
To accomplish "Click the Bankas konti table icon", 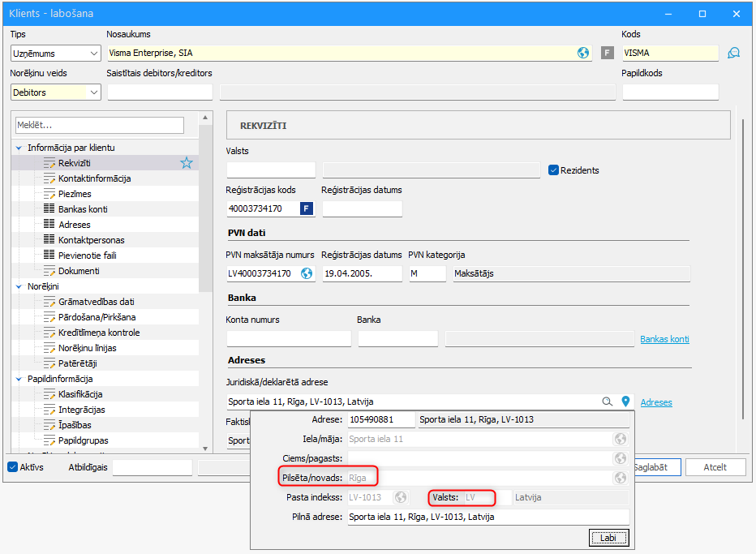I will coord(49,208).
